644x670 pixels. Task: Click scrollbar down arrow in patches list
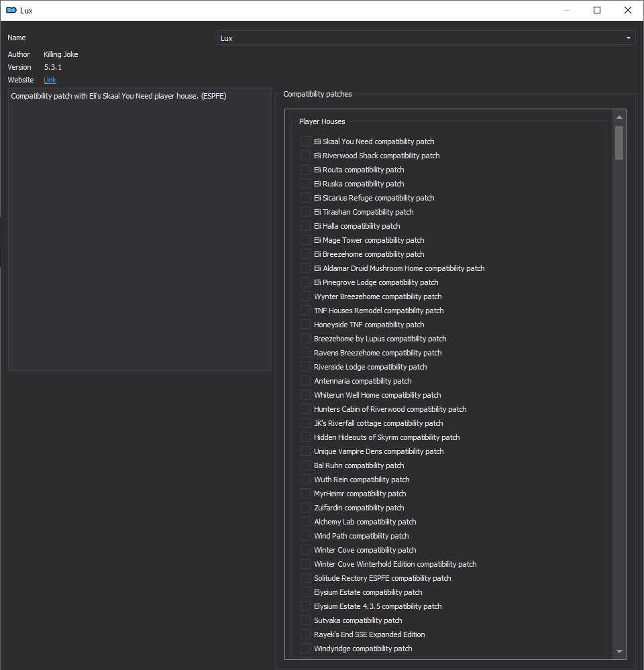click(x=619, y=652)
